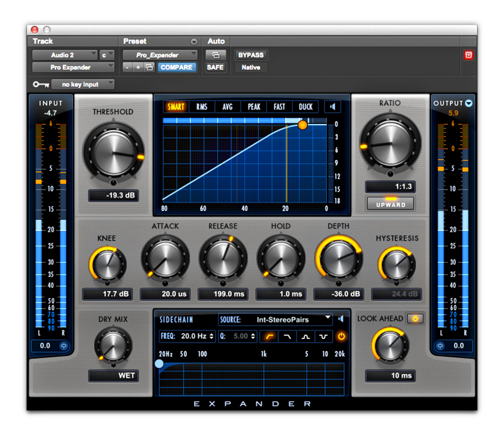The image size is (504, 441).
Task: Click the key input icon
Action: pos(41,84)
